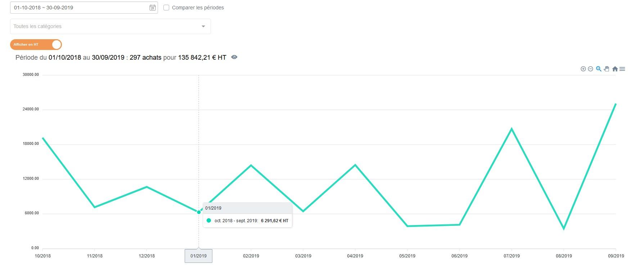The width and height of the screenshot is (644, 265).
Task: Click the eye icon next to the total
Action: pos(234,57)
